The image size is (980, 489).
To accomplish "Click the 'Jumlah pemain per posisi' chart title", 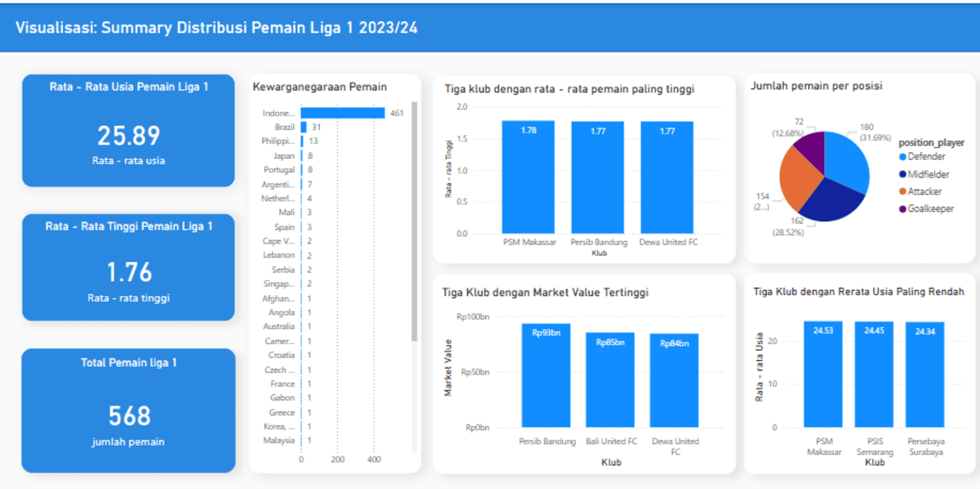I will tap(816, 86).
